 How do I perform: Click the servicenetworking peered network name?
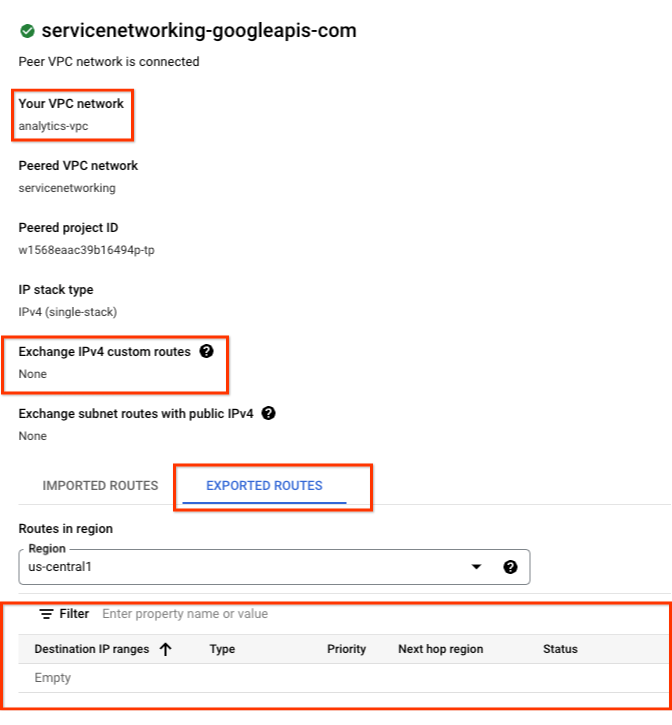coord(66,188)
